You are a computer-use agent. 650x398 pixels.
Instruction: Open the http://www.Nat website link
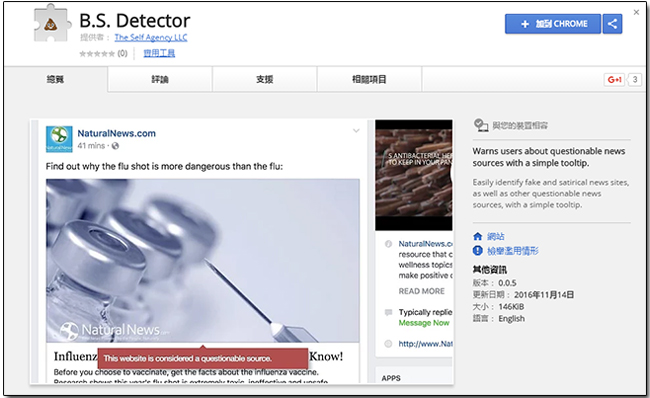(425, 344)
